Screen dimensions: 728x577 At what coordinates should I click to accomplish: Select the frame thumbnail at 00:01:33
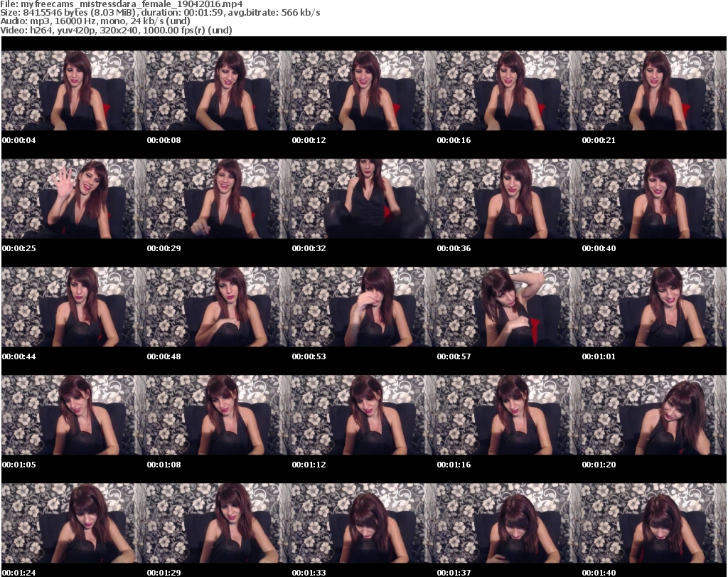pyautogui.click(x=364, y=523)
